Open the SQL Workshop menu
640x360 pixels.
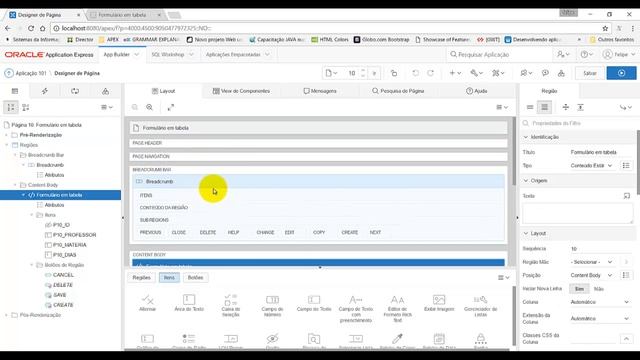[x=172, y=54]
